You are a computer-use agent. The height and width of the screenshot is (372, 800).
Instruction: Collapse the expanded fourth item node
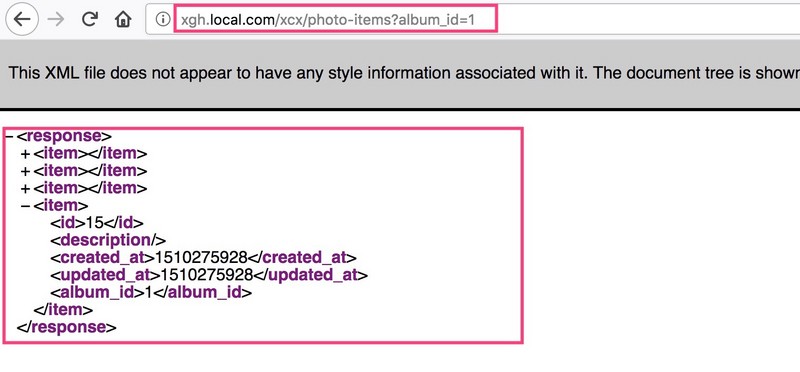26,206
